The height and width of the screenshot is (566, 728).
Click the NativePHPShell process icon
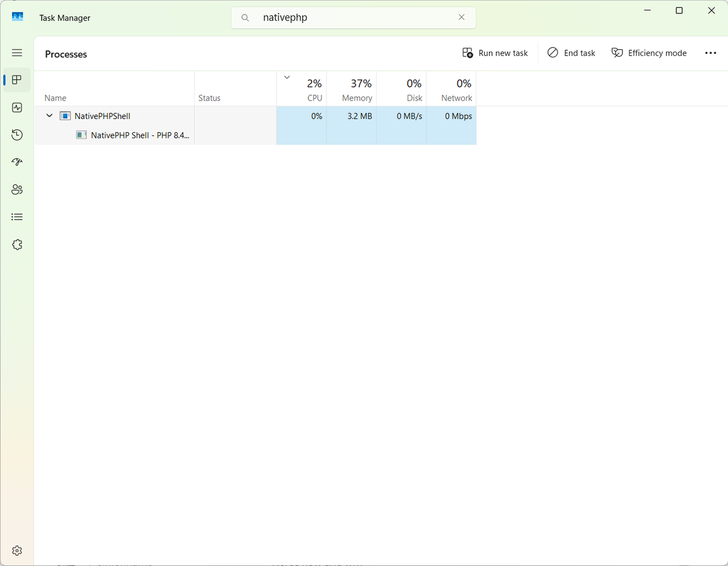[66, 116]
